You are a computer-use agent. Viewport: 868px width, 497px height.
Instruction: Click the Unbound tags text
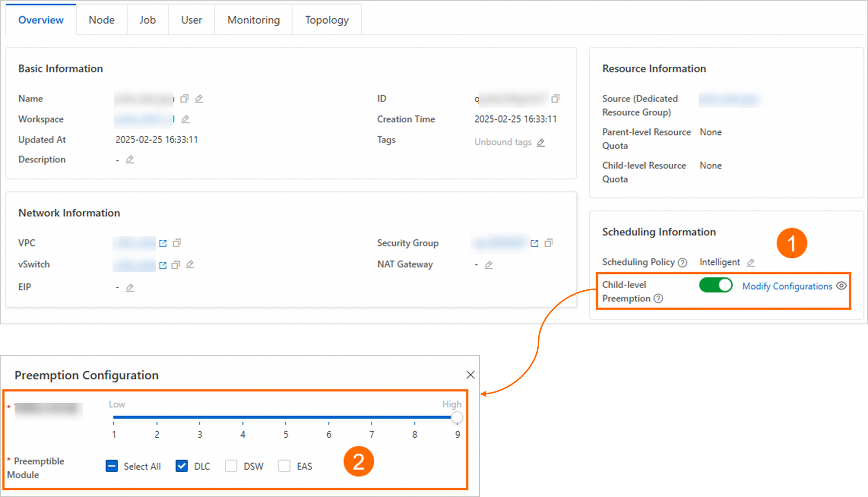pos(503,142)
